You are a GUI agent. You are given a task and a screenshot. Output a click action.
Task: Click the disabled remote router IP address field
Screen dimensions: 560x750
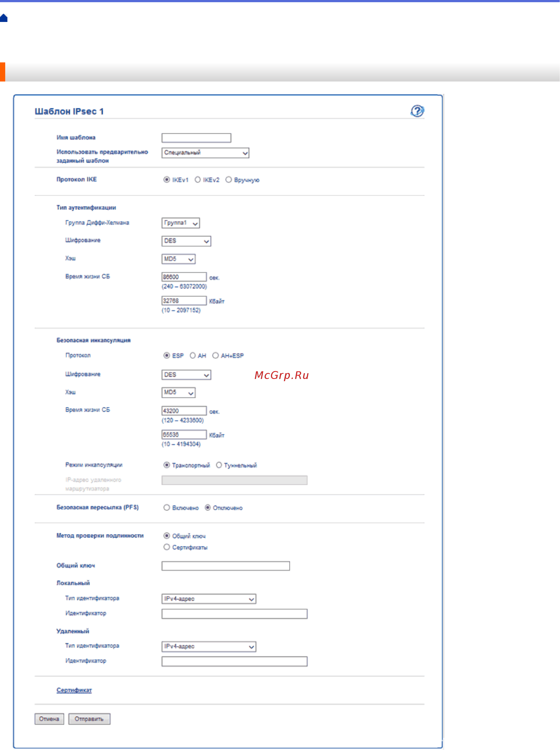tap(234, 480)
